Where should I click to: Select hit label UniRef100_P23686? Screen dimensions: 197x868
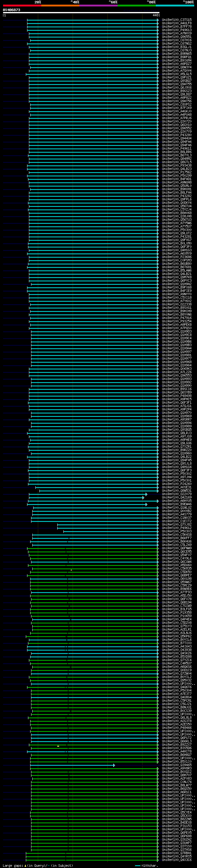coord(177,257)
